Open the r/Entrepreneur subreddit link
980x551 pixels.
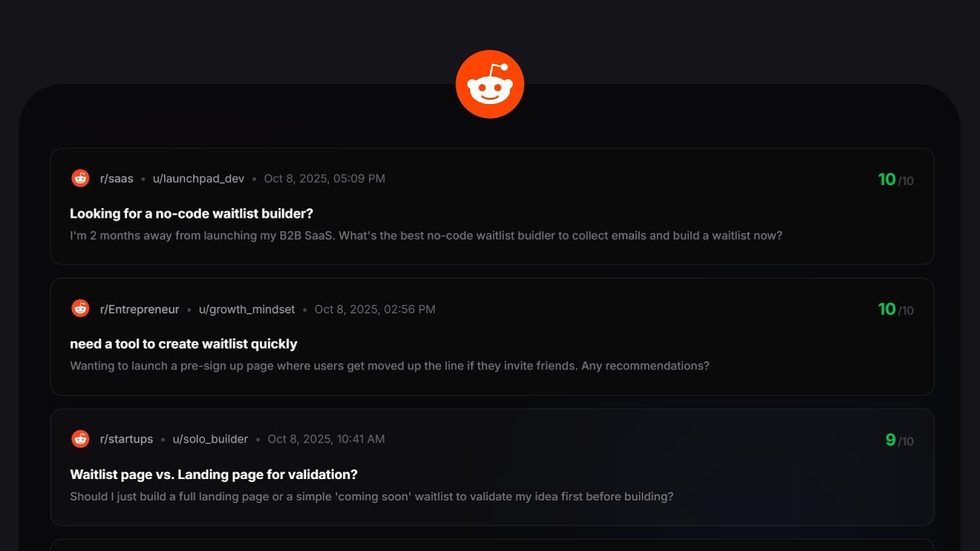point(139,309)
